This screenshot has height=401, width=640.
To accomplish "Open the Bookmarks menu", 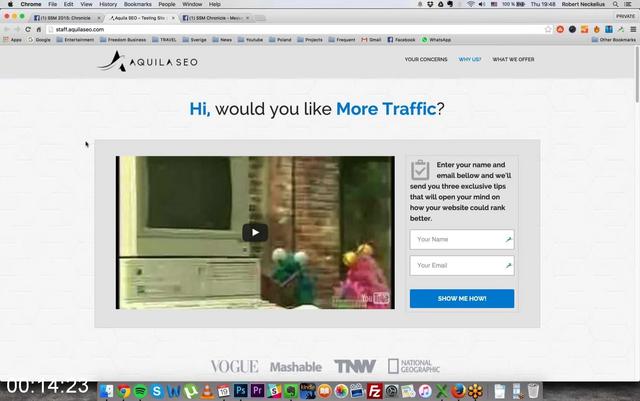I will [138, 4].
